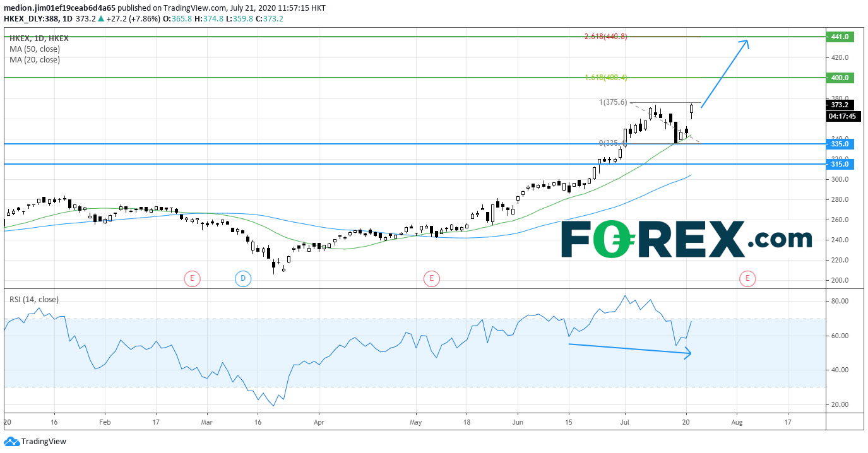Image resolution: width=868 pixels, height=453 pixels.
Task: Select the 315.0 blue price label
Action: (x=840, y=164)
